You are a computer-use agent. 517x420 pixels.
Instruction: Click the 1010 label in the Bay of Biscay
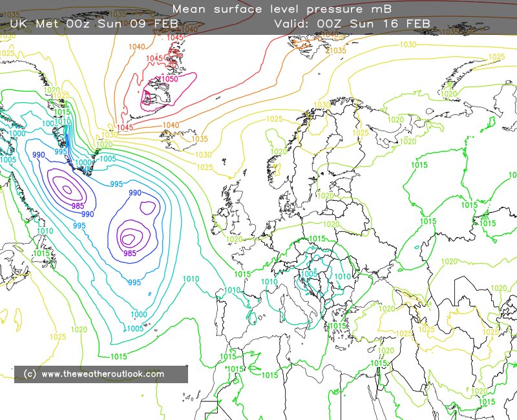[x=232, y=290]
